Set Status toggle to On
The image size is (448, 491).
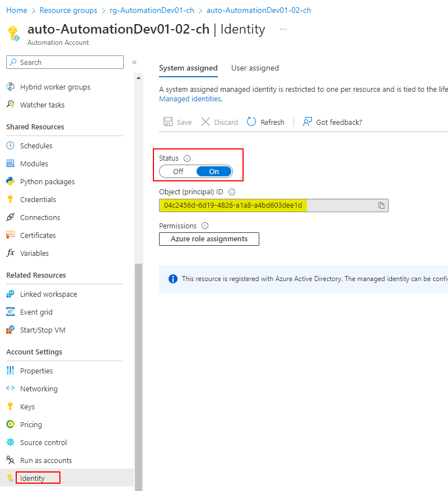coord(214,172)
